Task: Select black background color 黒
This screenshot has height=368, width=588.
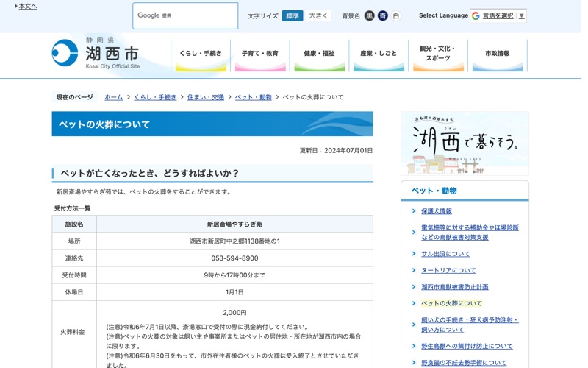Action: (370, 15)
